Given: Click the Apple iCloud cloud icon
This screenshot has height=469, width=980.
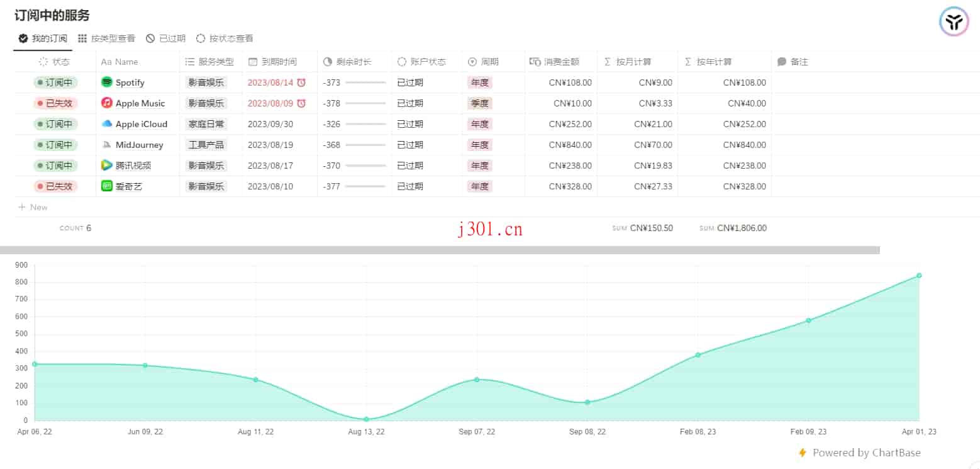Looking at the screenshot, I should [x=107, y=124].
